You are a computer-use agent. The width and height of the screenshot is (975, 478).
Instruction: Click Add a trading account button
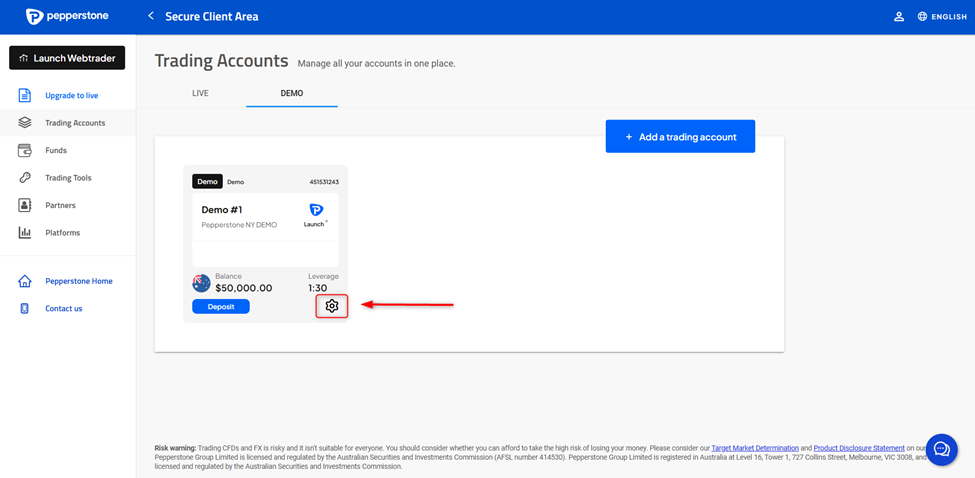click(x=680, y=137)
